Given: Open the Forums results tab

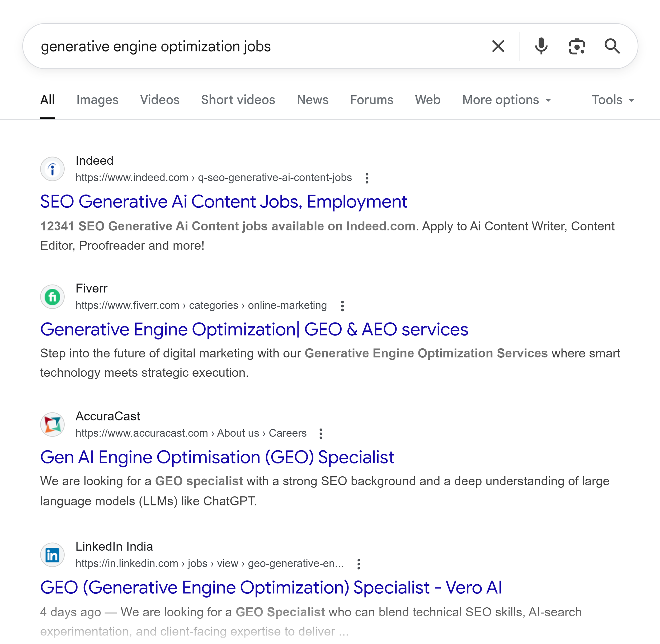Looking at the screenshot, I should pos(371,100).
